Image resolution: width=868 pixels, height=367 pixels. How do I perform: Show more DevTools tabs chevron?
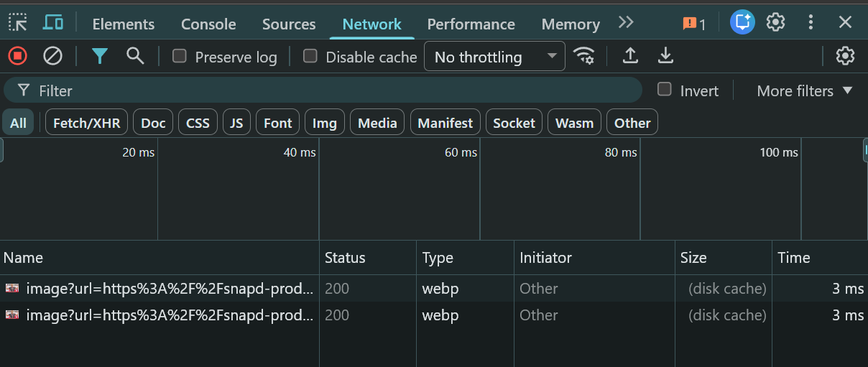[x=626, y=22]
